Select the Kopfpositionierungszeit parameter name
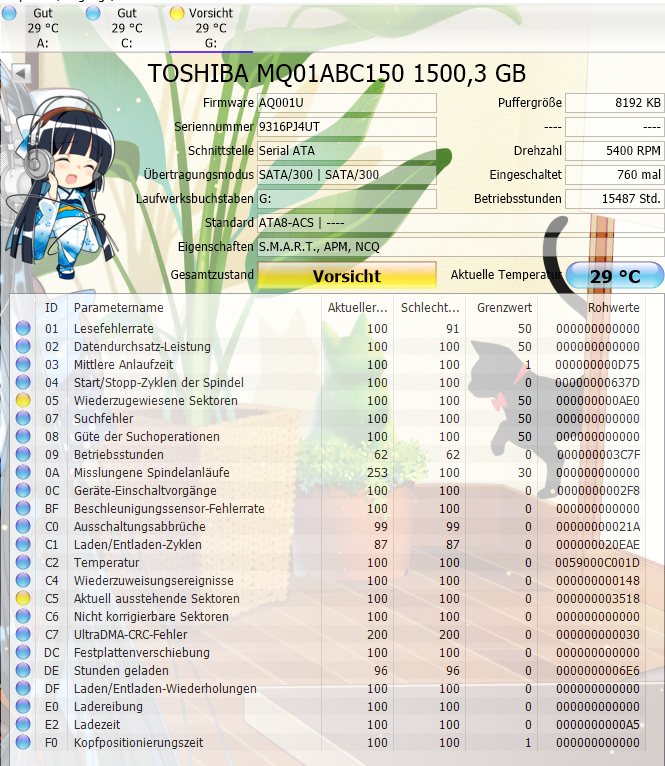This screenshot has width=665, height=766. click(x=138, y=743)
